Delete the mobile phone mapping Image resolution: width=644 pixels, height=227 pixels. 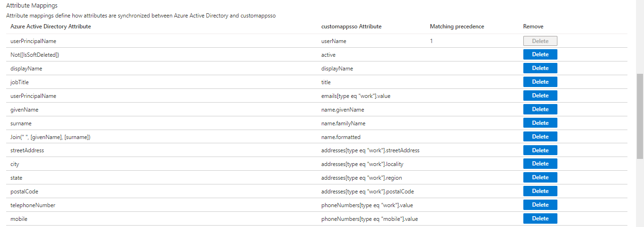tap(540, 218)
